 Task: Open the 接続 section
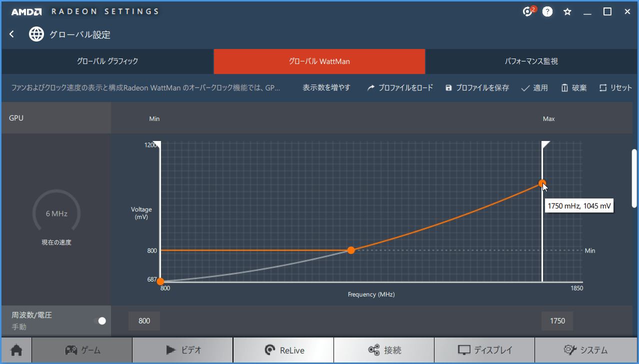[x=384, y=350]
